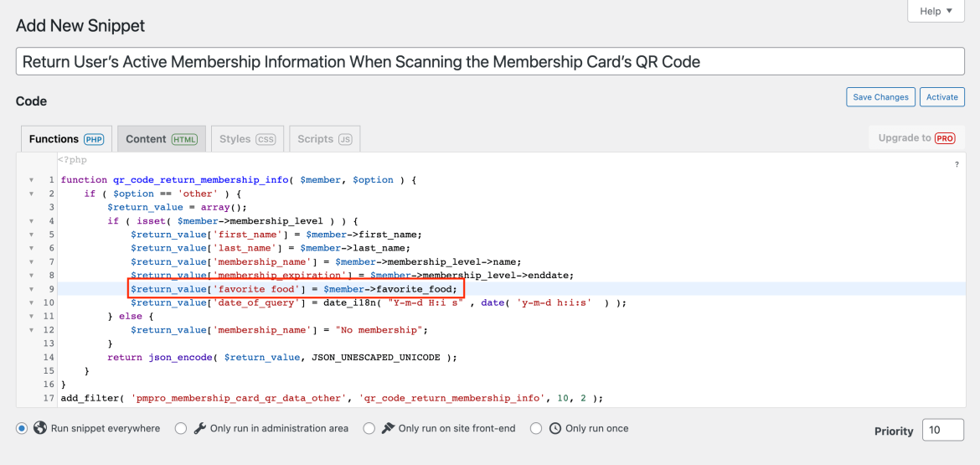Collapse the function block at line 1
Screen dimensions: 980x465
click(x=31, y=180)
